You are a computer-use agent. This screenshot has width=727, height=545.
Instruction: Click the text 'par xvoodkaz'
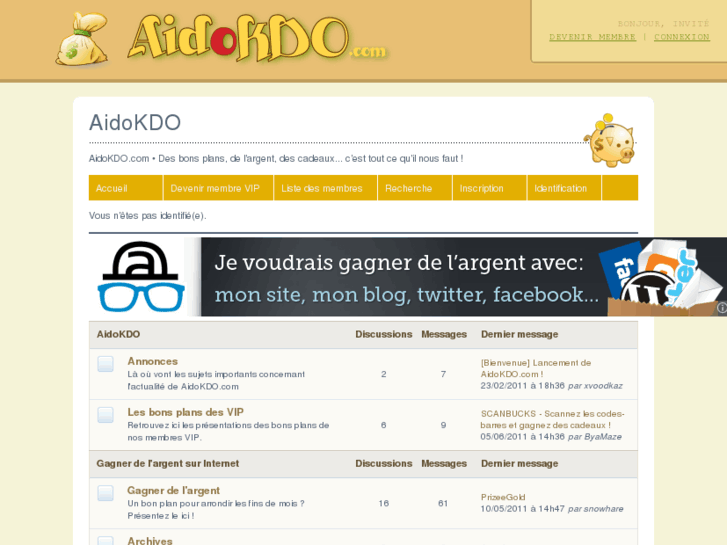[595, 386]
